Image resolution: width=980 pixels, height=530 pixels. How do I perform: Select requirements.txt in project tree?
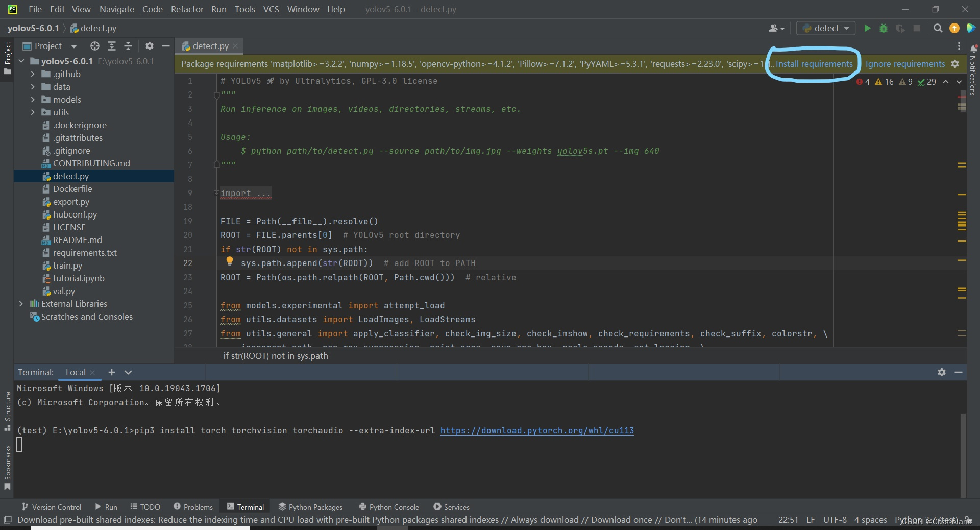point(85,253)
